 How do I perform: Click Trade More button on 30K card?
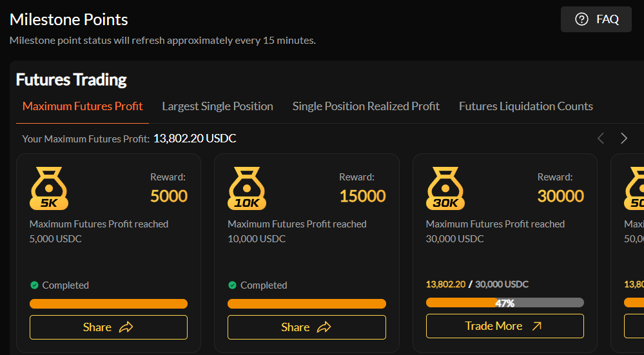click(x=505, y=326)
